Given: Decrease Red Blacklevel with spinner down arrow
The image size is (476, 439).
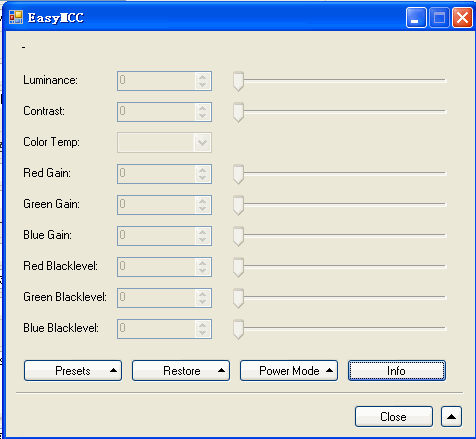Looking at the screenshot, I should (x=202, y=271).
